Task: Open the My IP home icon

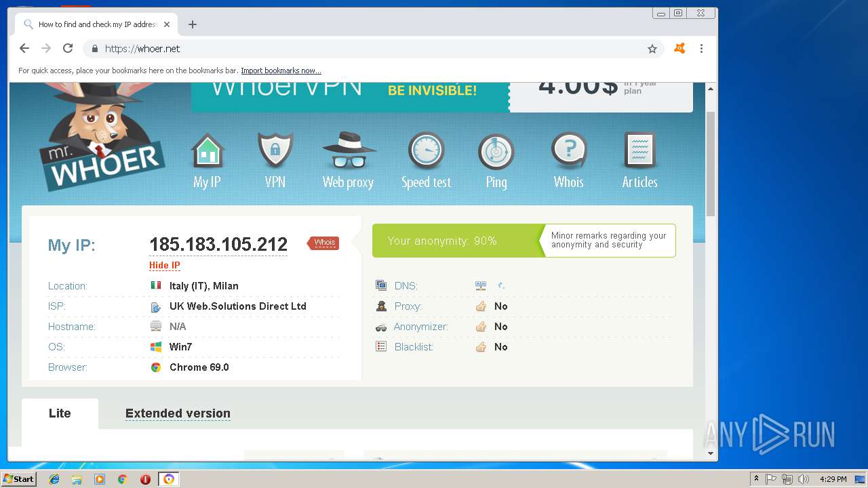Action: 207,150
